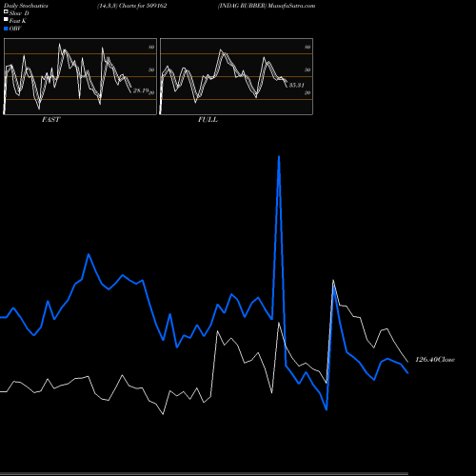Click the 'OBV' legend label
The width and height of the screenshot is (476, 476).
click(x=15, y=29)
